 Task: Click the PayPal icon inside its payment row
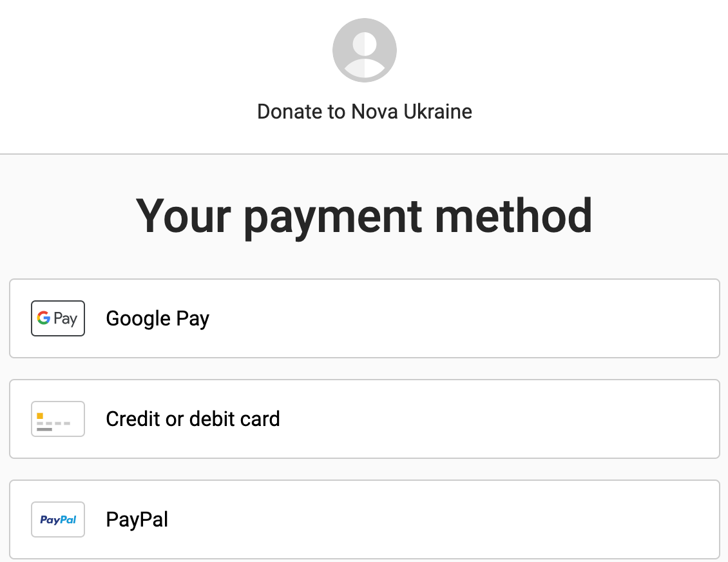click(x=57, y=519)
